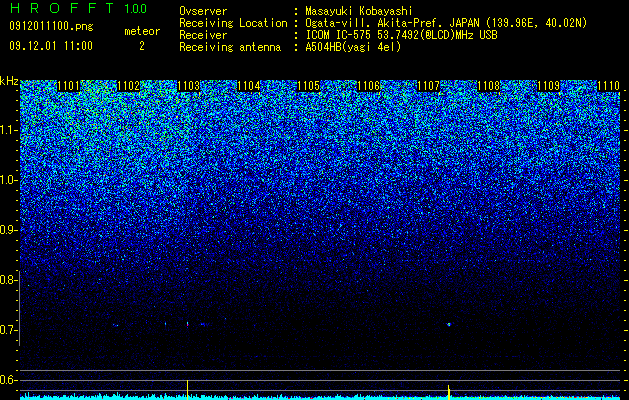Click the 1101 time marker label

pos(69,86)
